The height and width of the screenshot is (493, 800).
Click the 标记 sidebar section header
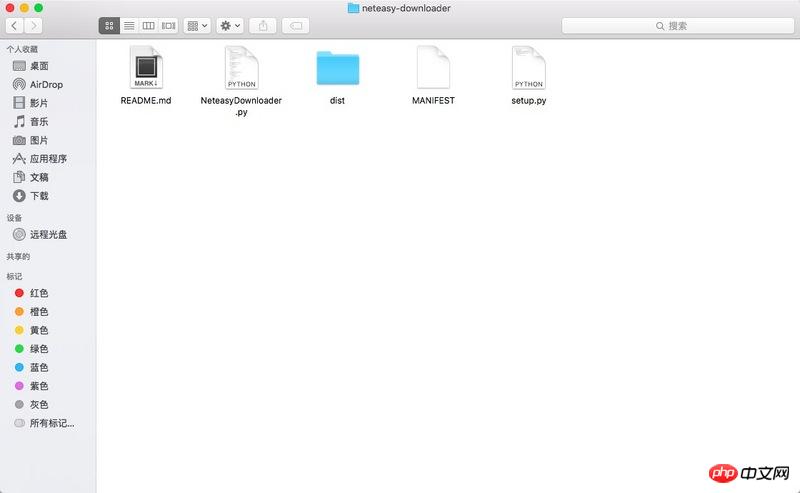coord(14,276)
